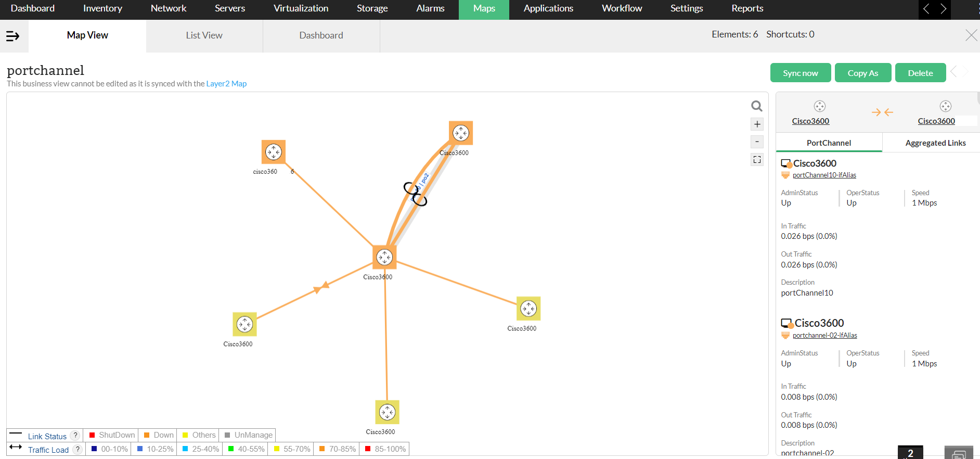Click the Copy As button
The image size is (980, 459).
pyautogui.click(x=863, y=73)
